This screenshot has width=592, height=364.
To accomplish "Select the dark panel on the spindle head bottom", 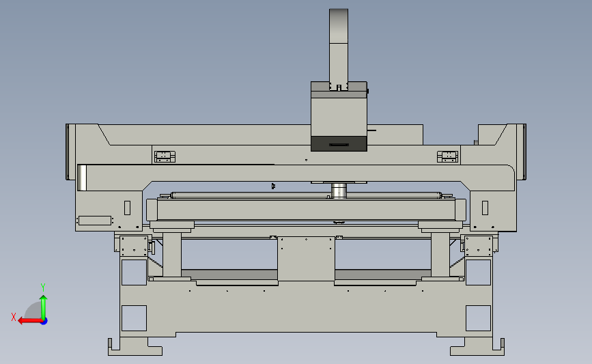I will [x=339, y=143].
